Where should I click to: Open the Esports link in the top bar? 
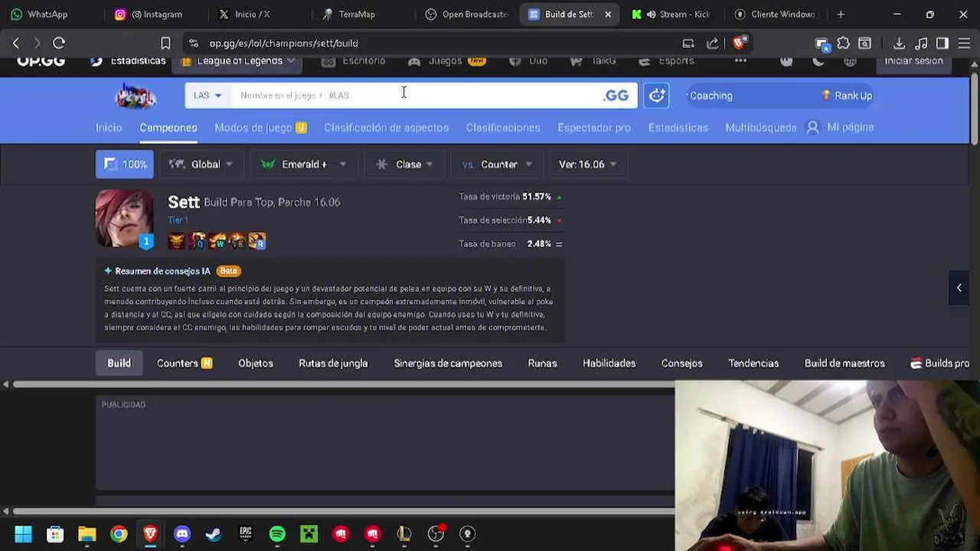click(x=666, y=61)
